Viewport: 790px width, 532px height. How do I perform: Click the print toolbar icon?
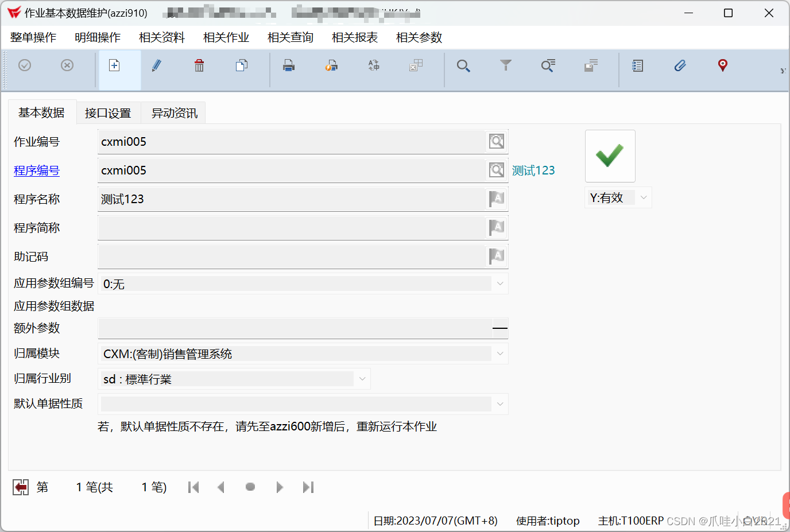289,65
